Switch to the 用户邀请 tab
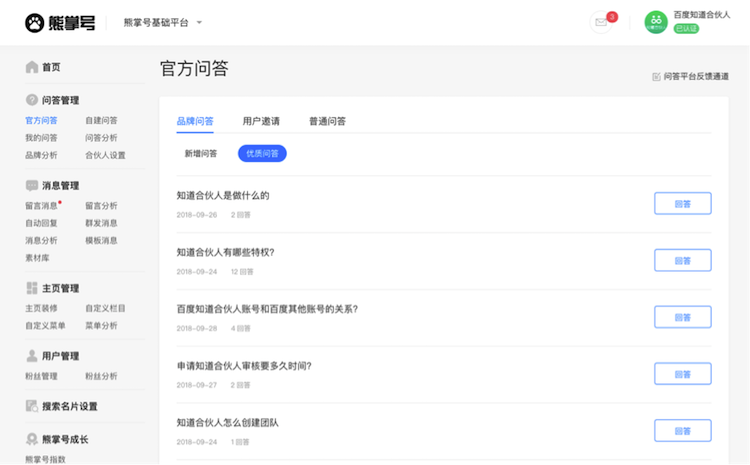This screenshot has height=465, width=750. (261, 121)
